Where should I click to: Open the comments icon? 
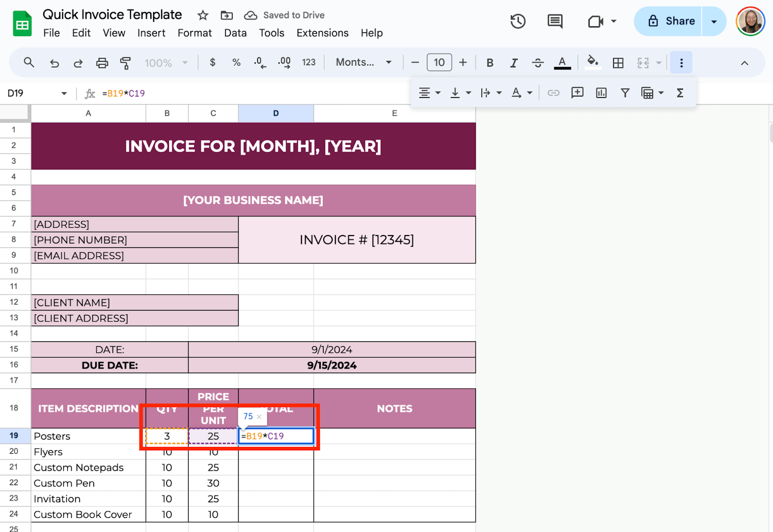[x=555, y=21]
